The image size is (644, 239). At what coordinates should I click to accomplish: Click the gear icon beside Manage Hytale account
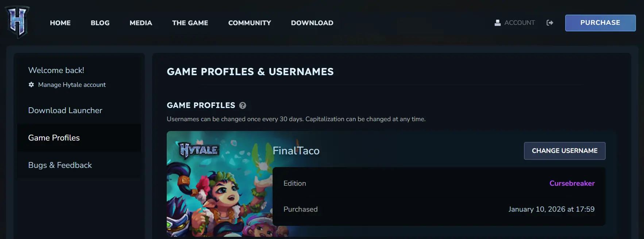(31, 85)
